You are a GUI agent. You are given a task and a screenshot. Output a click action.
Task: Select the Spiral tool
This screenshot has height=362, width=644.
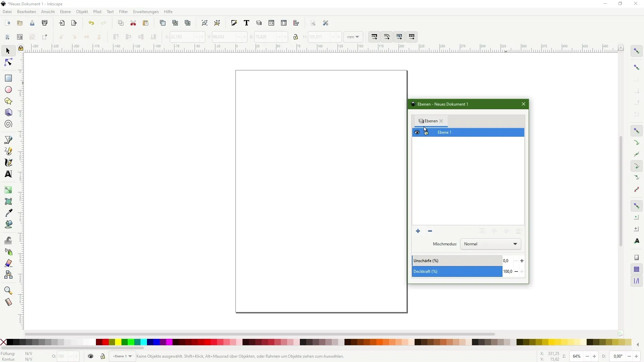click(8, 124)
